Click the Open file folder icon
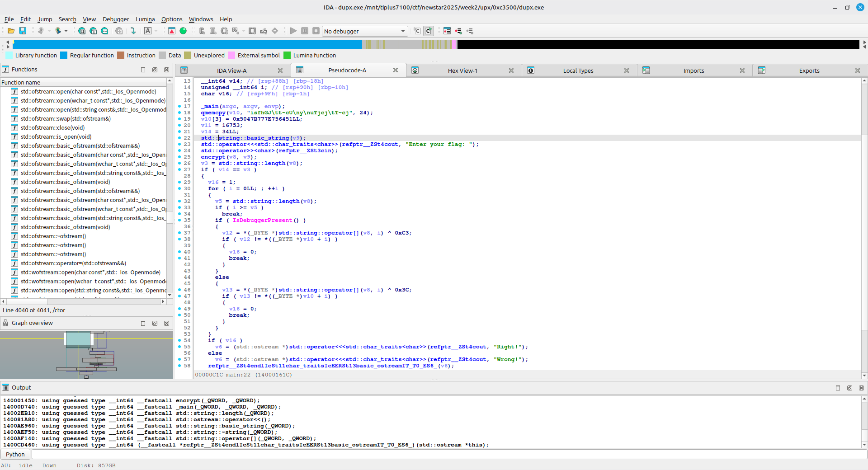This screenshot has height=470, width=868. (11, 31)
